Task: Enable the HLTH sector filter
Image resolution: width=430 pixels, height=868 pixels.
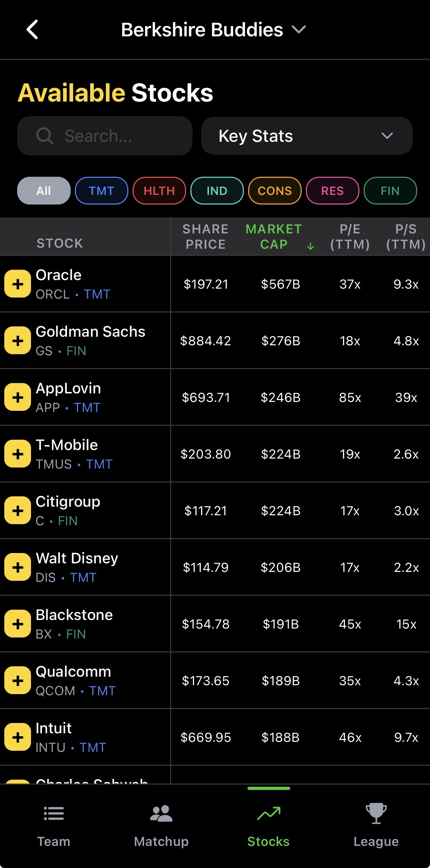Action: pos(159,191)
